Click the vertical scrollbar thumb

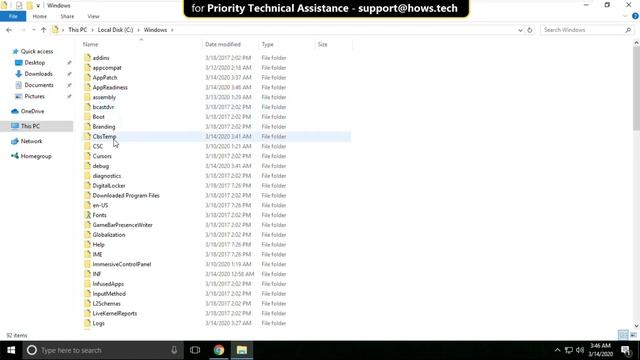click(x=636, y=88)
